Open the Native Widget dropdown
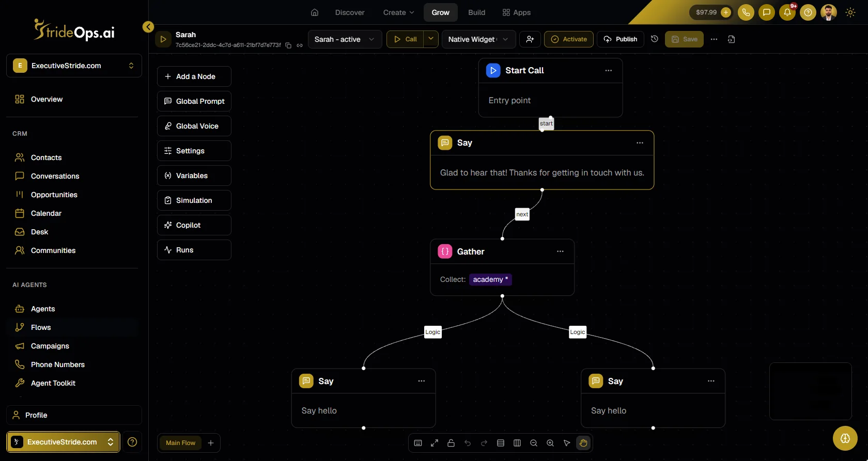Viewport: 868px width, 461px height. click(478, 39)
